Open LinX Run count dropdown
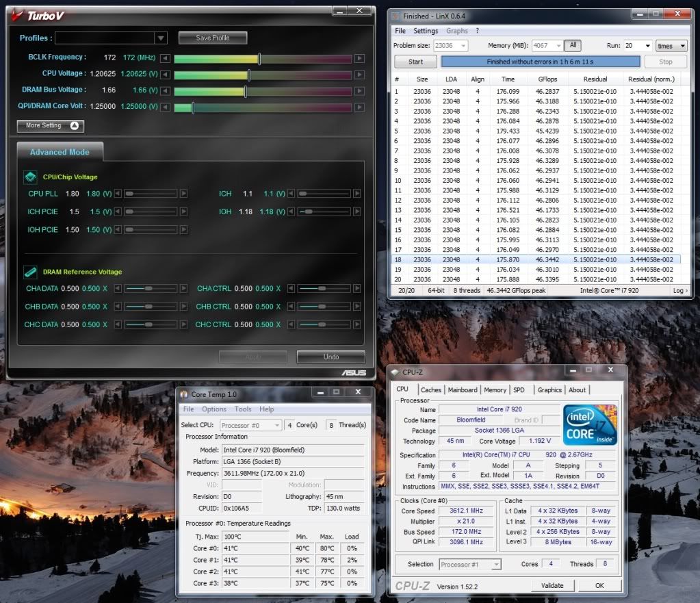This screenshot has height=603, width=700. [x=648, y=46]
